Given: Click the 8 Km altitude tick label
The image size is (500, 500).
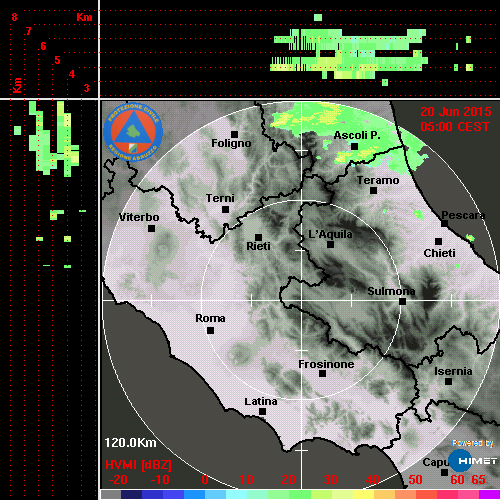Looking at the screenshot, I should 14,17.
